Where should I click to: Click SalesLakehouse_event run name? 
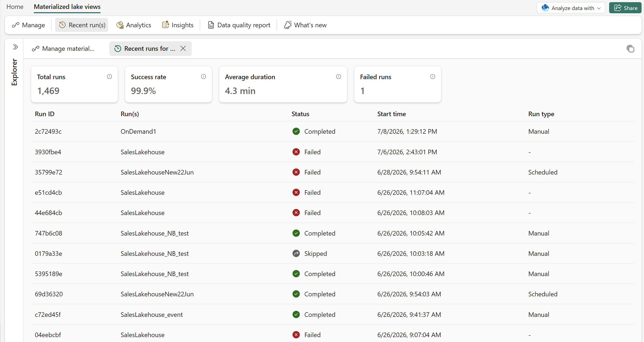(x=152, y=315)
